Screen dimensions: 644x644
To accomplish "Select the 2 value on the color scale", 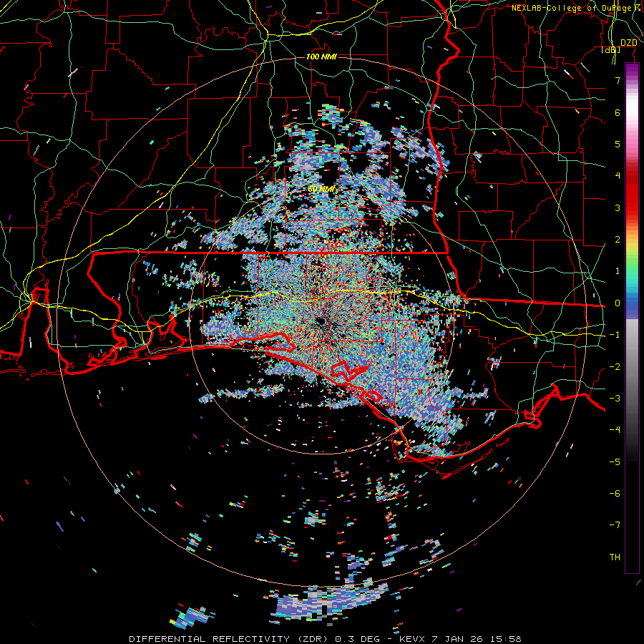I will (618, 240).
